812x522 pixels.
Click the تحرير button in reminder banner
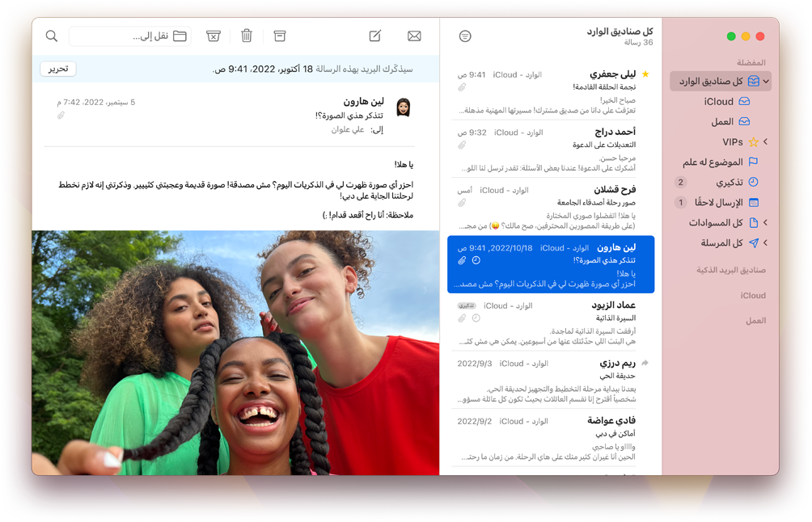coord(58,69)
